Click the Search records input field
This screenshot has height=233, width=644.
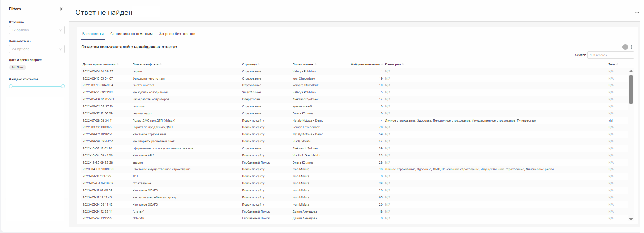[610, 55]
